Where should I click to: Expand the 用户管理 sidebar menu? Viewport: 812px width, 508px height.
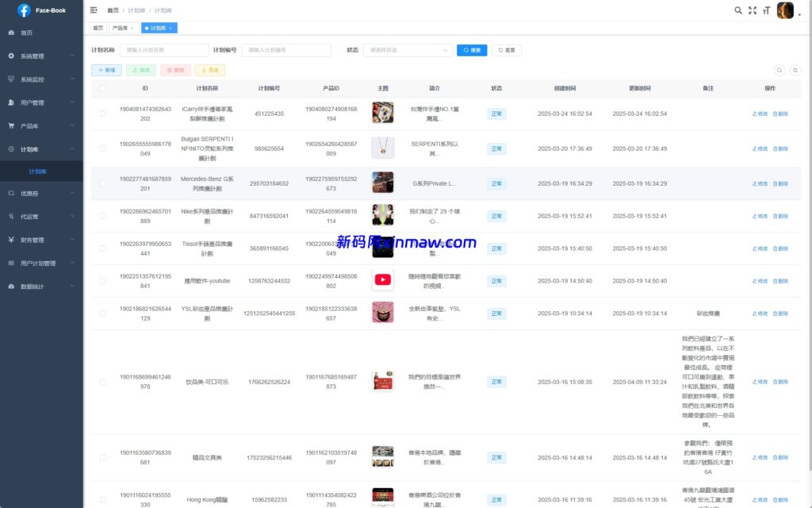coord(41,102)
